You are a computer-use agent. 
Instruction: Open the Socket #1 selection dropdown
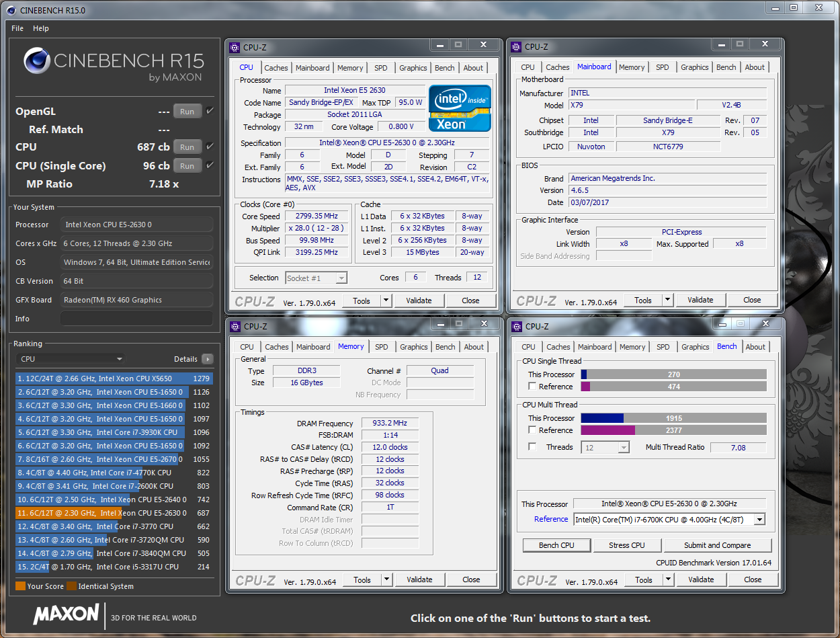point(316,278)
